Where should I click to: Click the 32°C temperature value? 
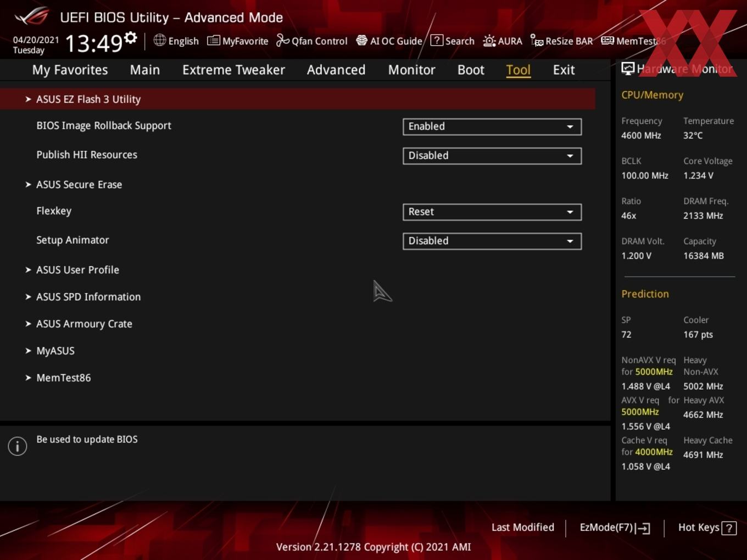click(x=693, y=135)
